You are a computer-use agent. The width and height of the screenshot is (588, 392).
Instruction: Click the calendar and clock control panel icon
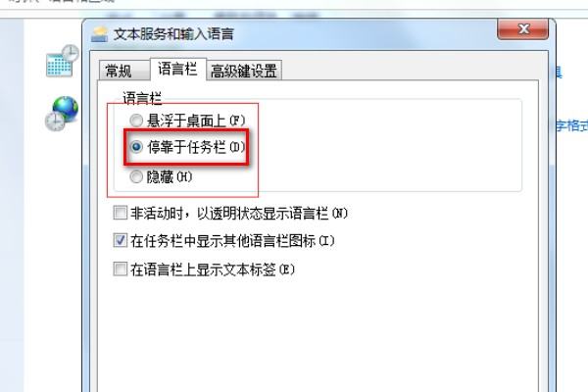pyautogui.click(x=63, y=61)
